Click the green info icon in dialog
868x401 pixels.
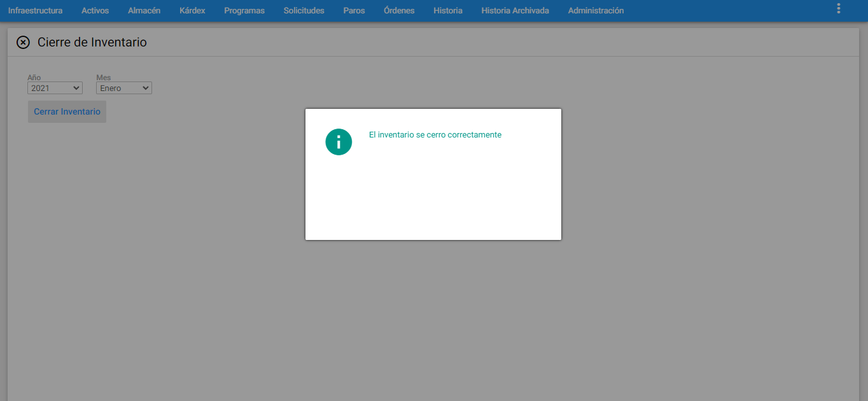click(339, 142)
